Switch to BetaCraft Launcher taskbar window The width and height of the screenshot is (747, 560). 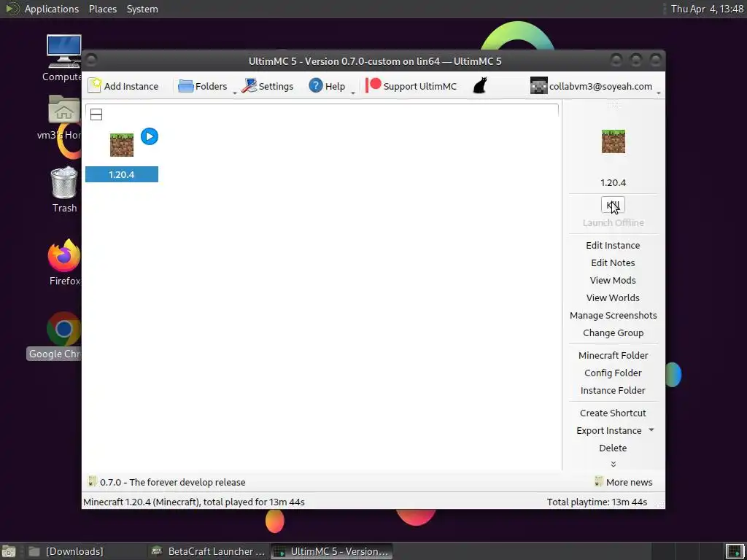(x=208, y=551)
